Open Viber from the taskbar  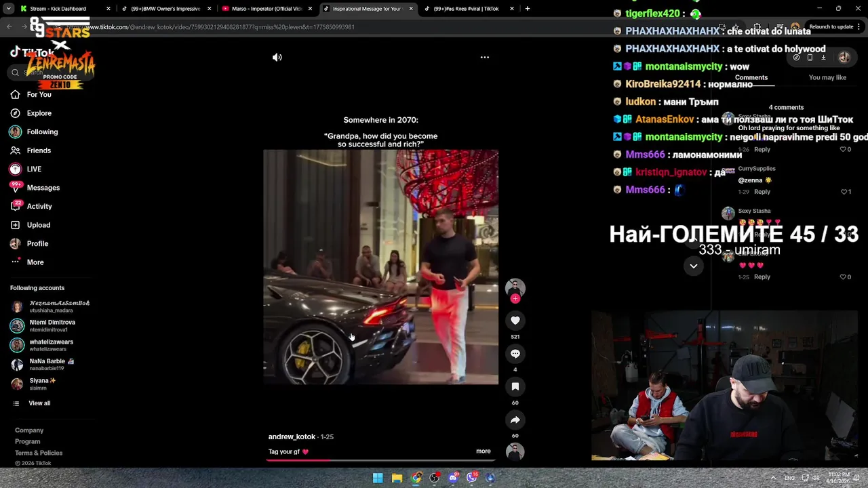pos(472,478)
